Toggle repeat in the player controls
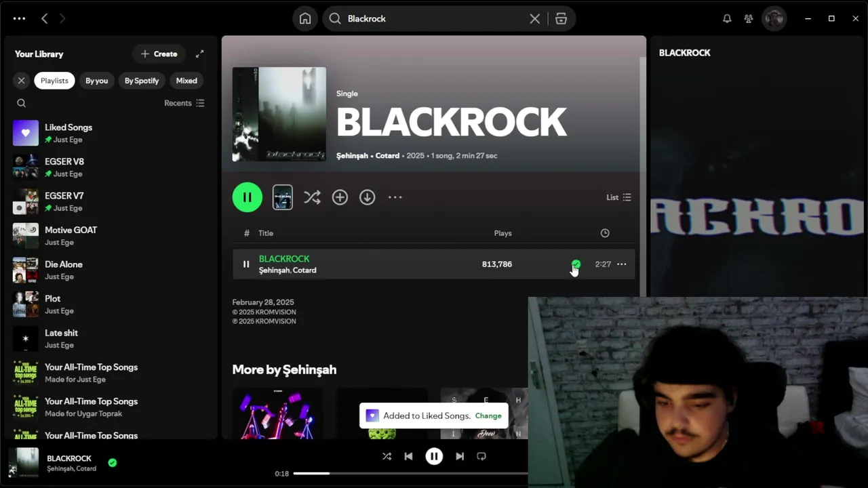This screenshot has width=868, height=488. click(x=481, y=456)
